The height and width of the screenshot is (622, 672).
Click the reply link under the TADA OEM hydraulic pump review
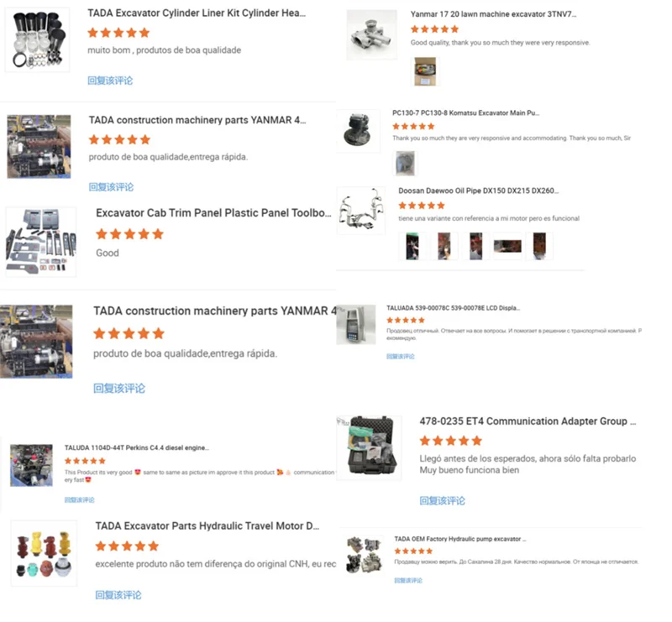click(408, 580)
